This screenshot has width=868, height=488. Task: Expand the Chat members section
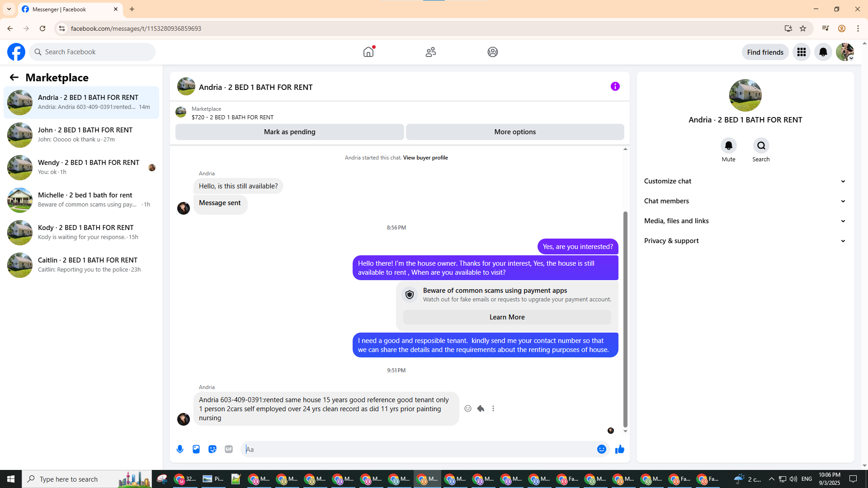[745, 201]
